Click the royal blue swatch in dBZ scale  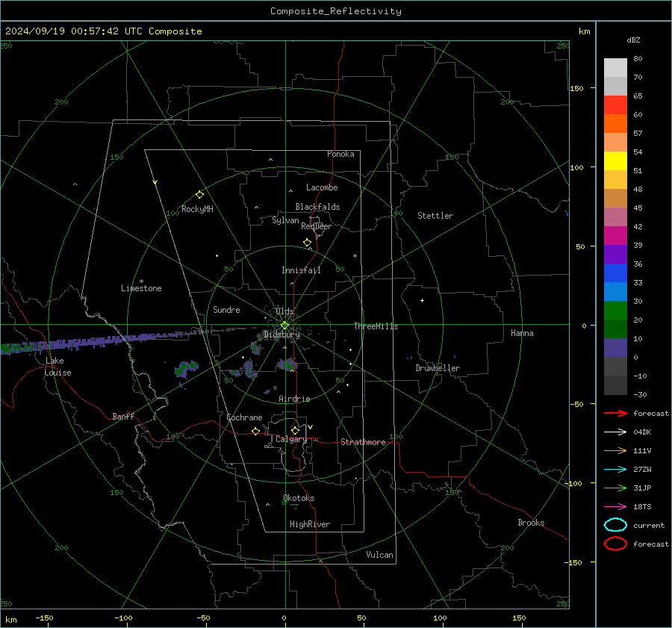(615, 273)
